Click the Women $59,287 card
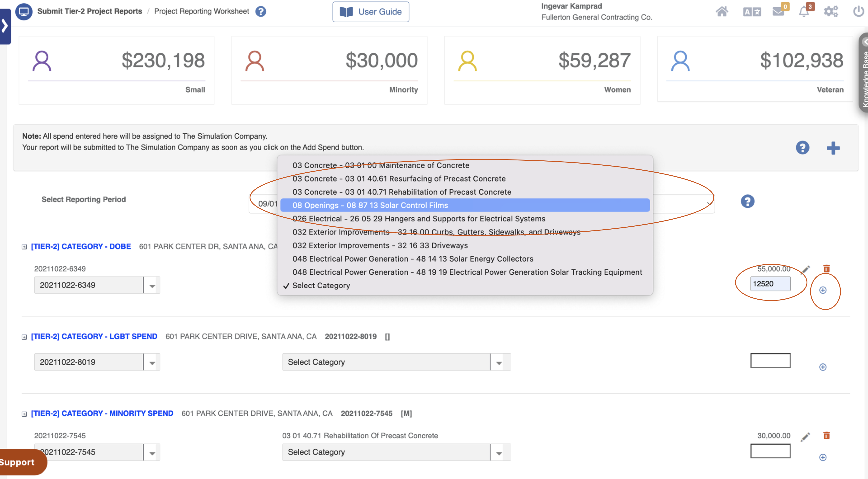This screenshot has height=479, width=868. (542, 70)
